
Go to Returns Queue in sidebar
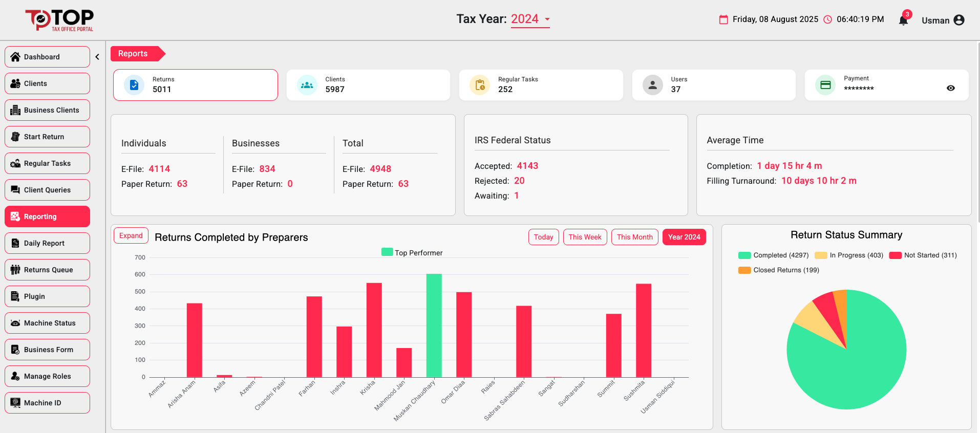(47, 270)
